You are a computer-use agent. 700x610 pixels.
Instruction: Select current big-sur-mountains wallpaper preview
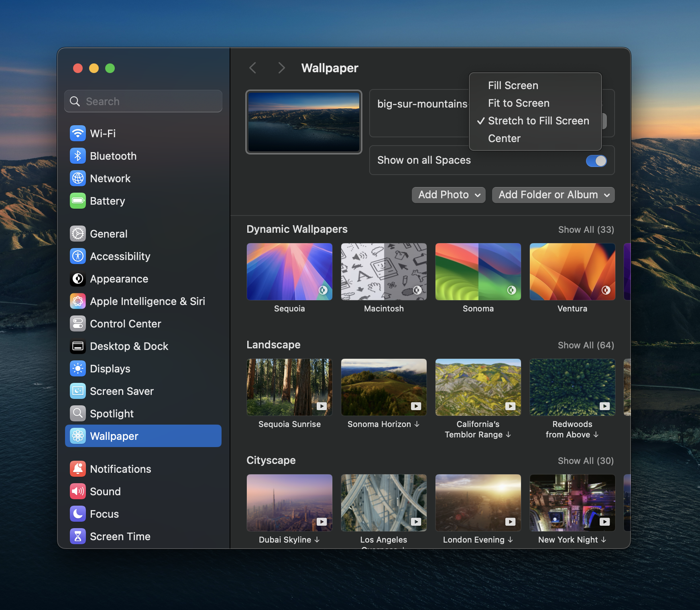click(304, 122)
